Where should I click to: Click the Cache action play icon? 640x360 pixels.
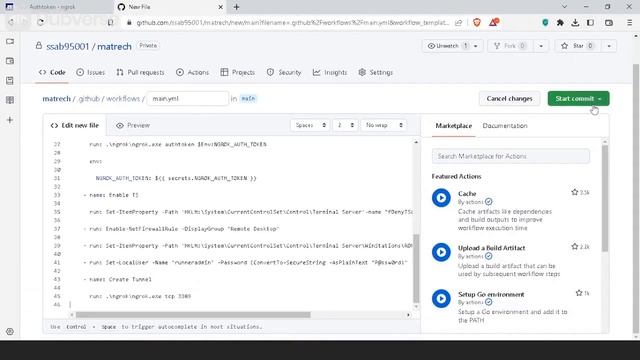(441, 198)
